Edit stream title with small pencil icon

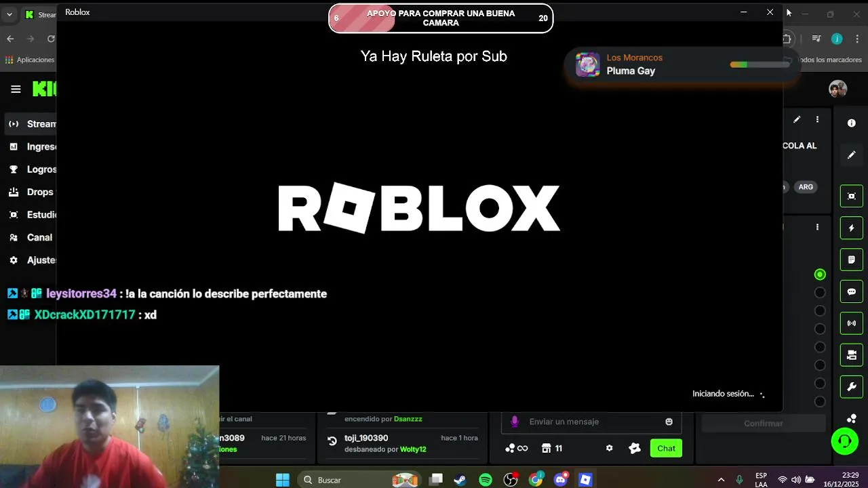797,119
